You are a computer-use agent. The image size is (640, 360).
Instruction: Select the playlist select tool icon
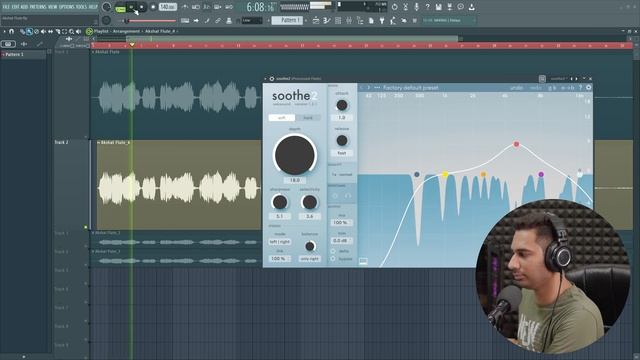(64, 31)
